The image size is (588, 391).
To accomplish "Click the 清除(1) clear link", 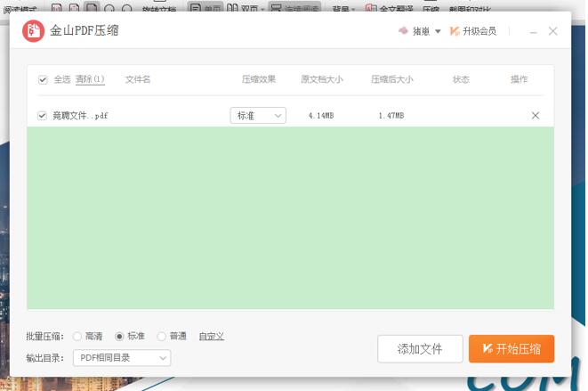I will tap(90, 79).
